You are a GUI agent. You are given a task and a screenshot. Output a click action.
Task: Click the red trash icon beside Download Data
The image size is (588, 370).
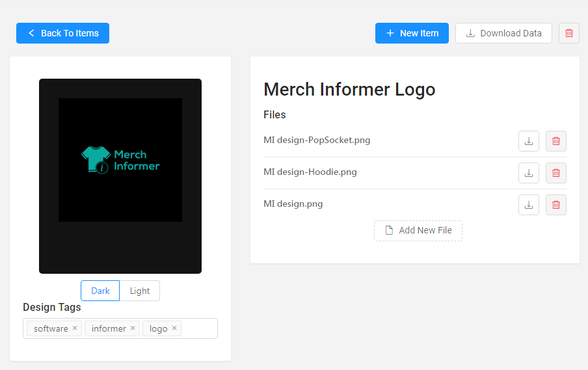coord(569,33)
